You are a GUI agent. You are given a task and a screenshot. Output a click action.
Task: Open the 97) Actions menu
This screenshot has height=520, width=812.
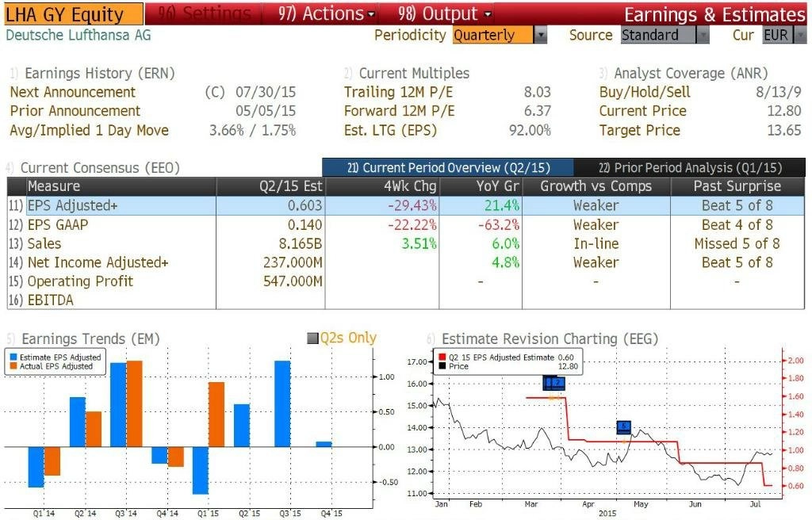326,14
